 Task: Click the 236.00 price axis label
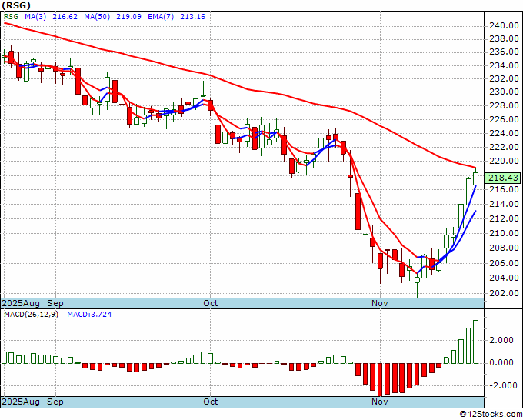click(x=504, y=52)
